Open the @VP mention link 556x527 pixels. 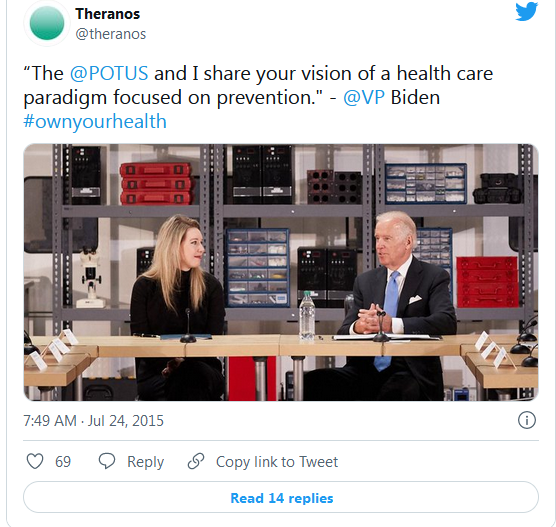pyautogui.click(x=364, y=97)
